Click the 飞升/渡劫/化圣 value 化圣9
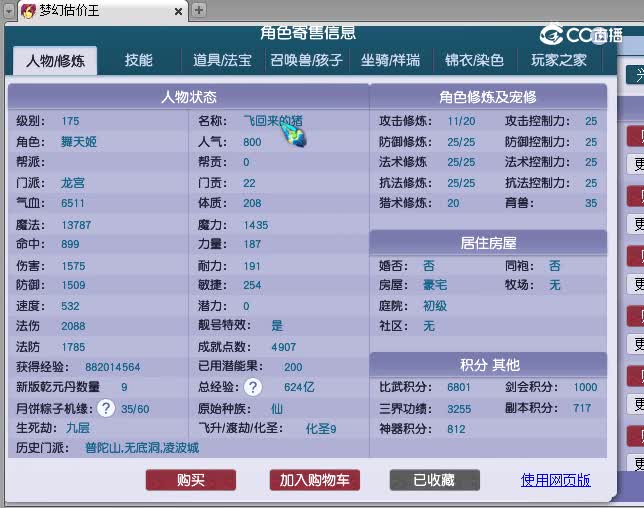Viewport: 644px width, 508px height. coord(321,429)
